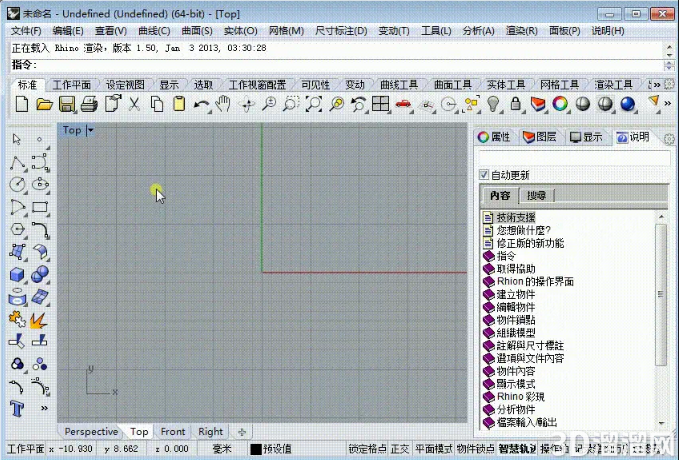Open the 文件(F) menu
Image resolution: width=679 pixels, height=460 pixels.
(26, 31)
